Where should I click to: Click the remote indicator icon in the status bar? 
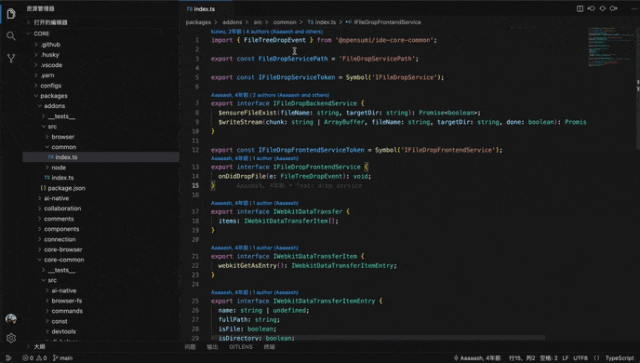click(8, 358)
